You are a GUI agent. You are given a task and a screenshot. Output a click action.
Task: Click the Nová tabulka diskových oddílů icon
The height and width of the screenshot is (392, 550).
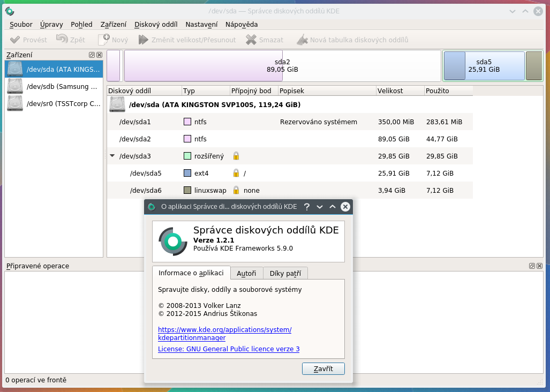pyautogui.click(x=302, y=40)
